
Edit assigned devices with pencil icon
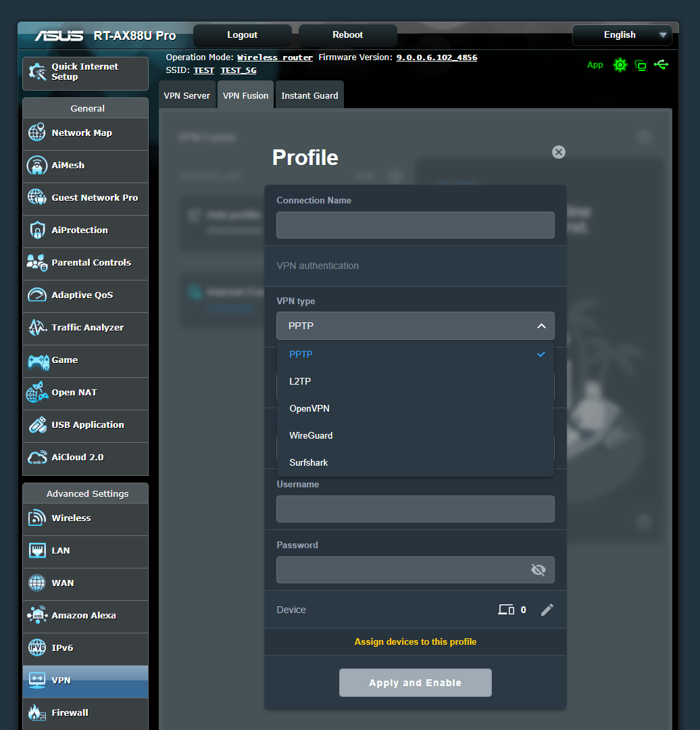click(x=547, y=610)
